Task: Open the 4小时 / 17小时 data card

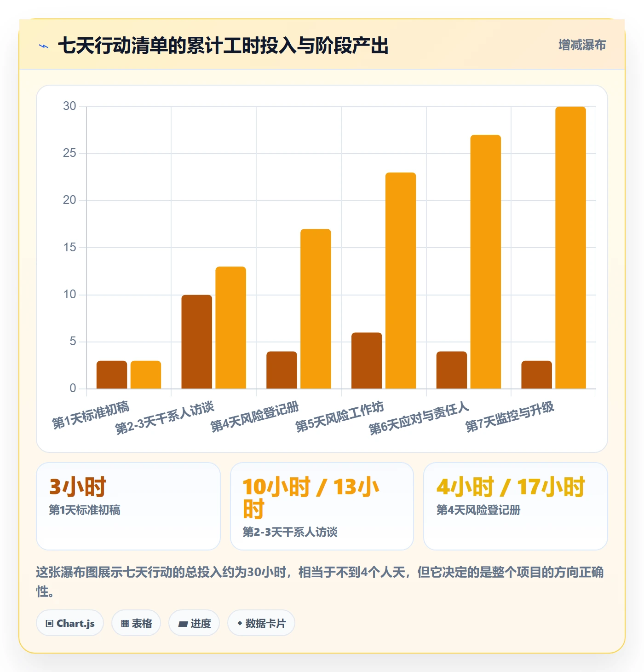Action: [x=516, y=506]
